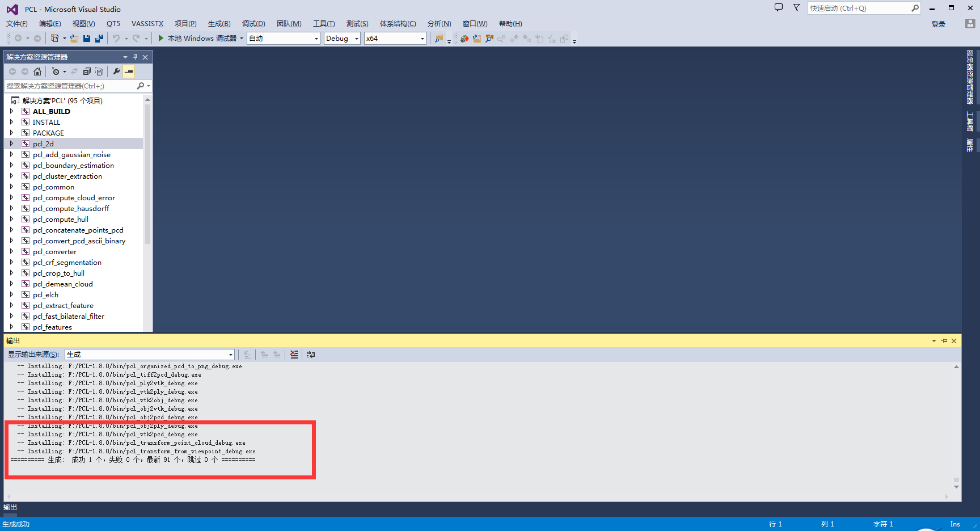Open the output source 生成 dropdown
980x531 pixels.
tap(150, 355)
